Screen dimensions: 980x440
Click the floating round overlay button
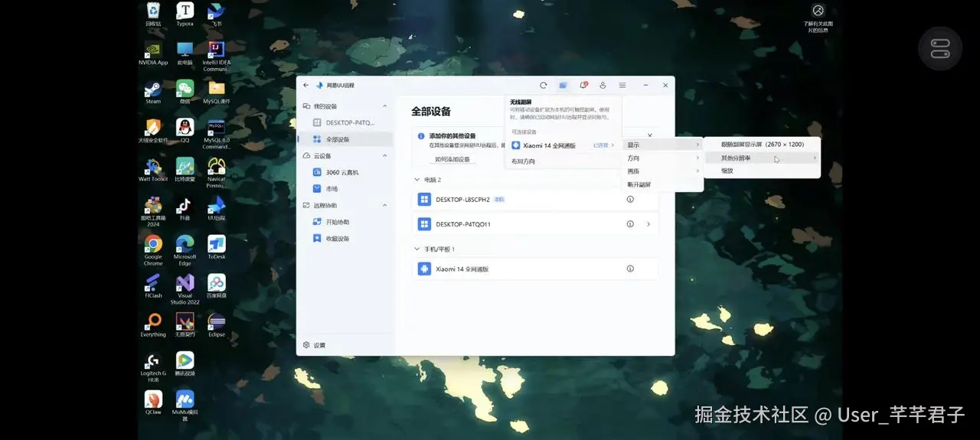pos(940,49)
